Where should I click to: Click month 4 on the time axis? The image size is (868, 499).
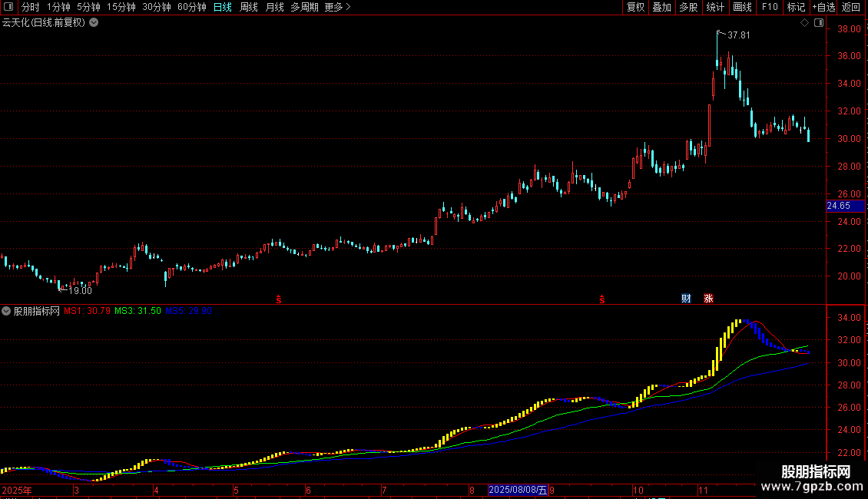pyautogui.click(x=156, y=490)
